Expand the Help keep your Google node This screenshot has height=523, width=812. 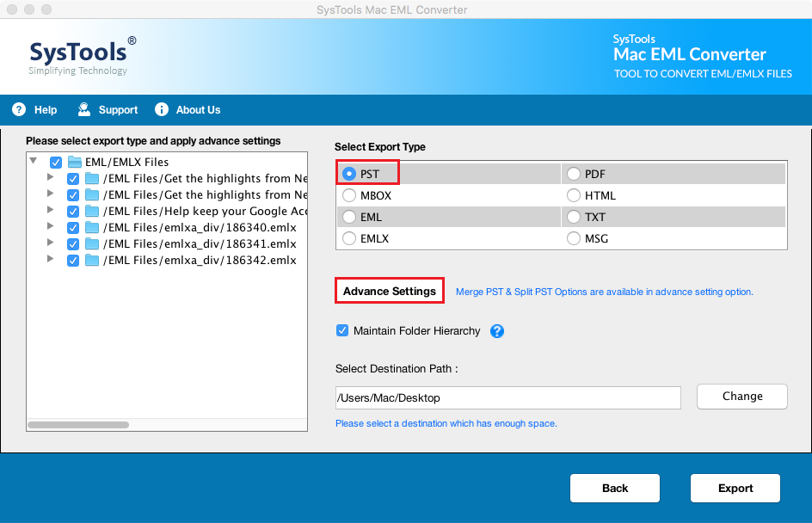coord(50,210)
